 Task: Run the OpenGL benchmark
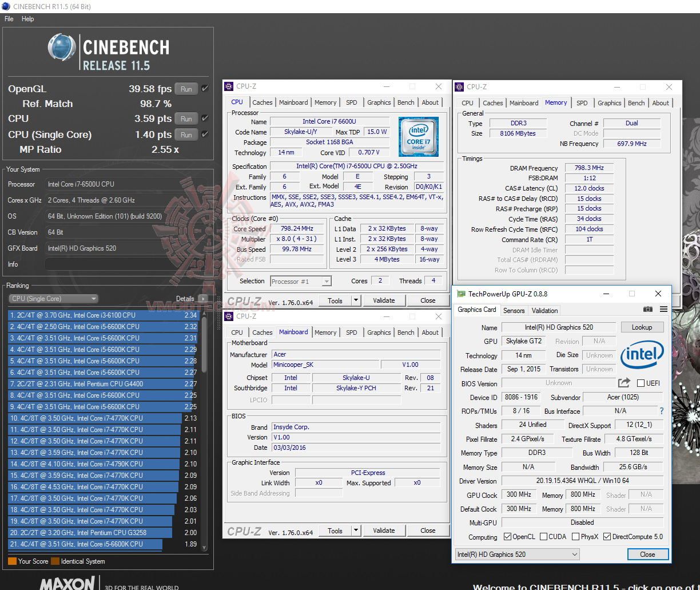tap(186, 89)
